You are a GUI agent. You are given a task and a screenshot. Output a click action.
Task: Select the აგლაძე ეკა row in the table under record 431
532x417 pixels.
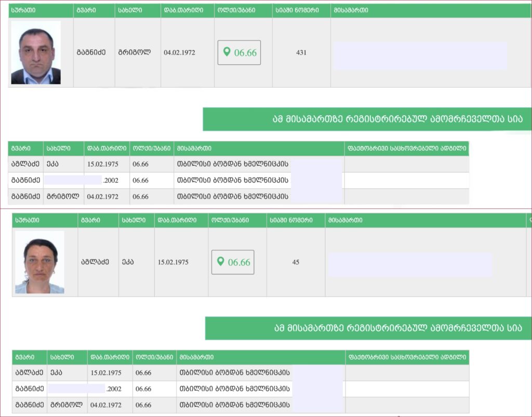click(238, 164)
